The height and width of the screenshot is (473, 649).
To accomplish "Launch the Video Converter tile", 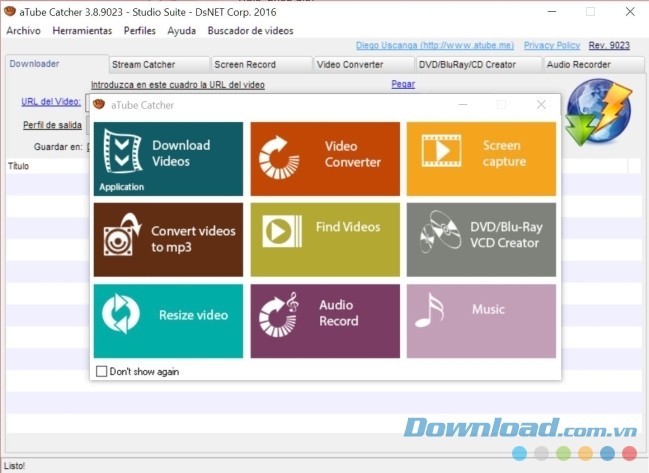I will 325,159.
